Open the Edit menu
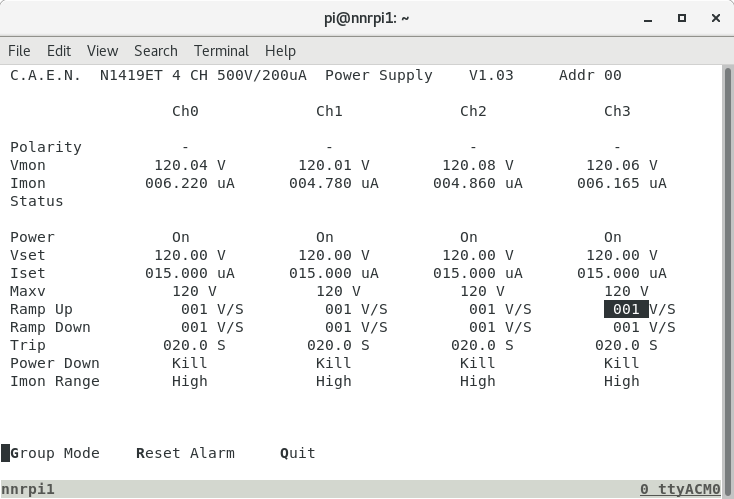Image resolution: width=734 pixels, height=499 pixels. tap(59, 51)
